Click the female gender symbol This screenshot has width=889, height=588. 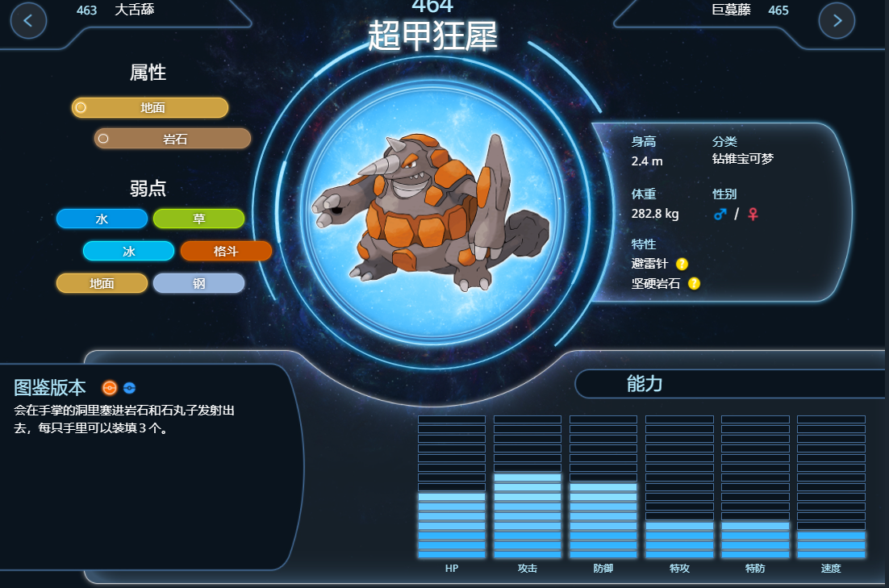point(753,215)
